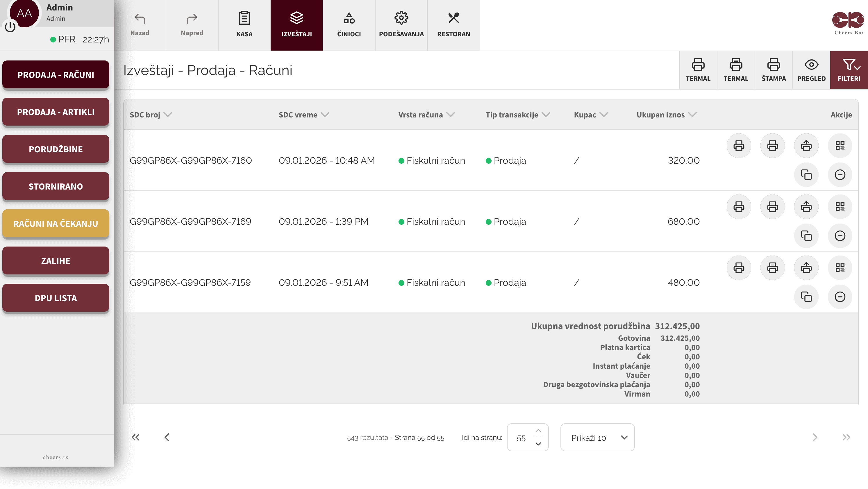The image size is (868, 489).
Task: Increase page number with up arrow
Action: [538, 431]
